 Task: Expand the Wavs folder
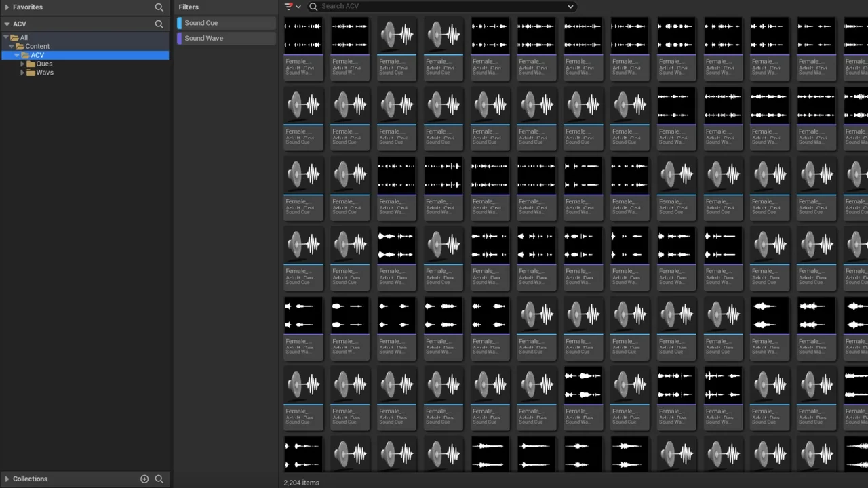click(x=22, y=73)
